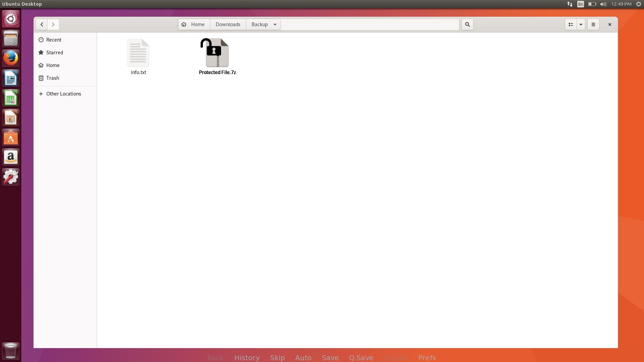Open Starred in the sidebar
This screenshot has height=362, width=644.
point(55,53)
